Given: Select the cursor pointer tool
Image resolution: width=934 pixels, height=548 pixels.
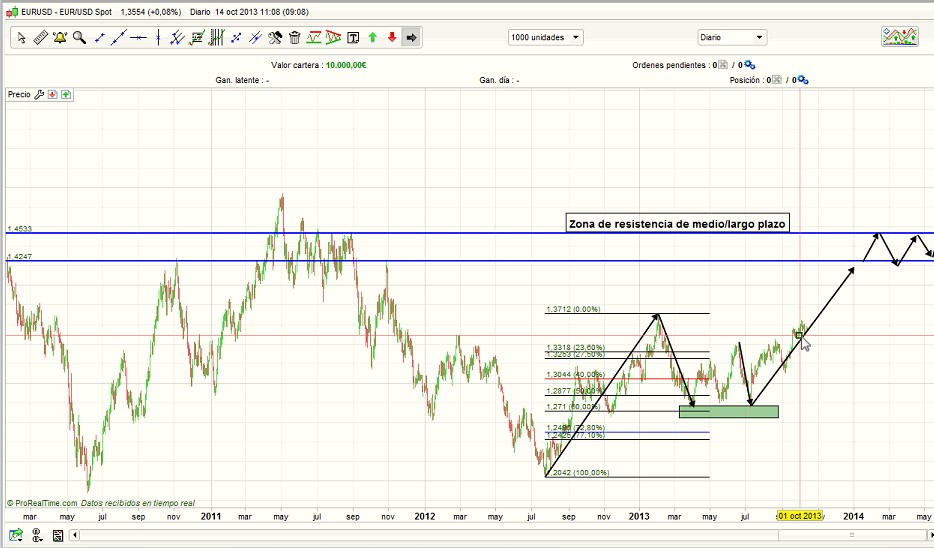Looking at the screenshot, I should click(21, 38).
